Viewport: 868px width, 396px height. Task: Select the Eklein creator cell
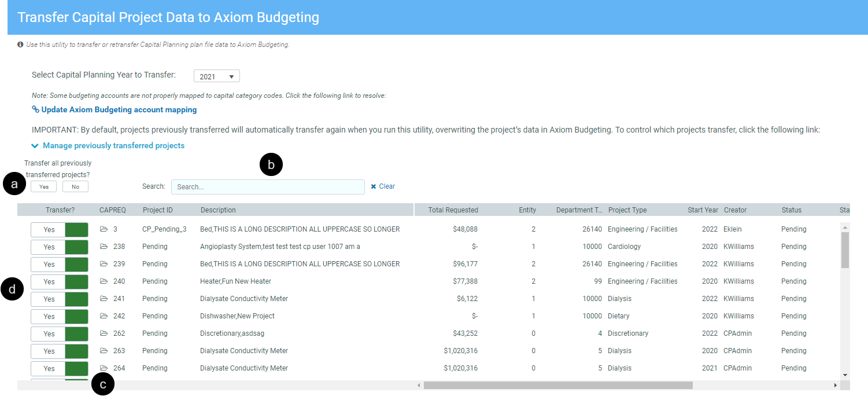[x=733, y=229]
